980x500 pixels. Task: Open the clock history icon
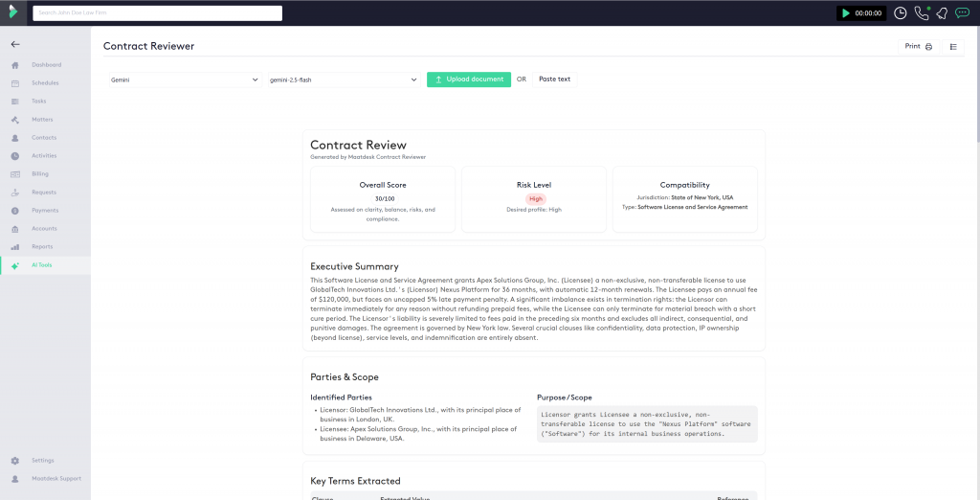pyautogui.click(x=900, y=13)
